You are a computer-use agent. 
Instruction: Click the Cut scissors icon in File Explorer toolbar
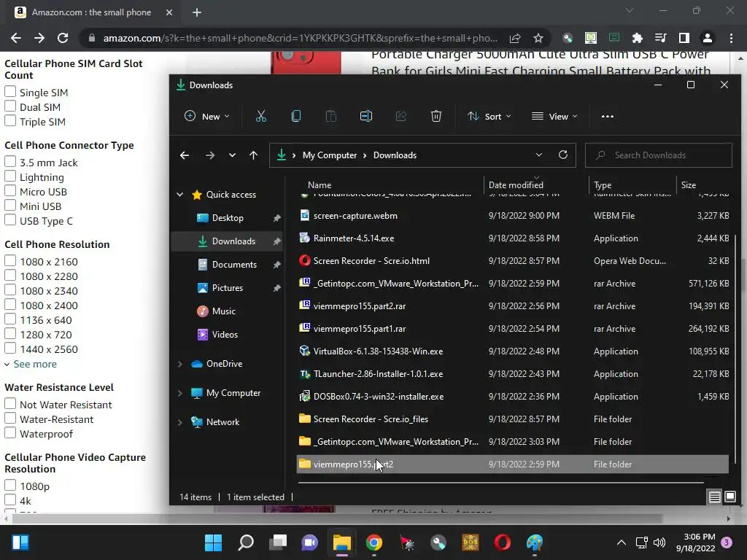click(x=260, y=116)
